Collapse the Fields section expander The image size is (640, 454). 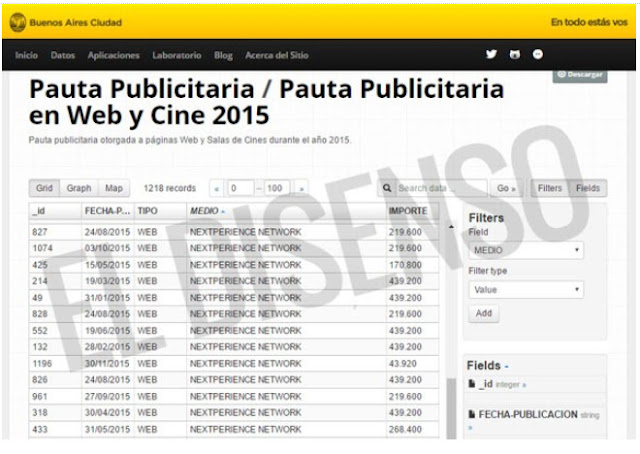click(x=506, y=366)
